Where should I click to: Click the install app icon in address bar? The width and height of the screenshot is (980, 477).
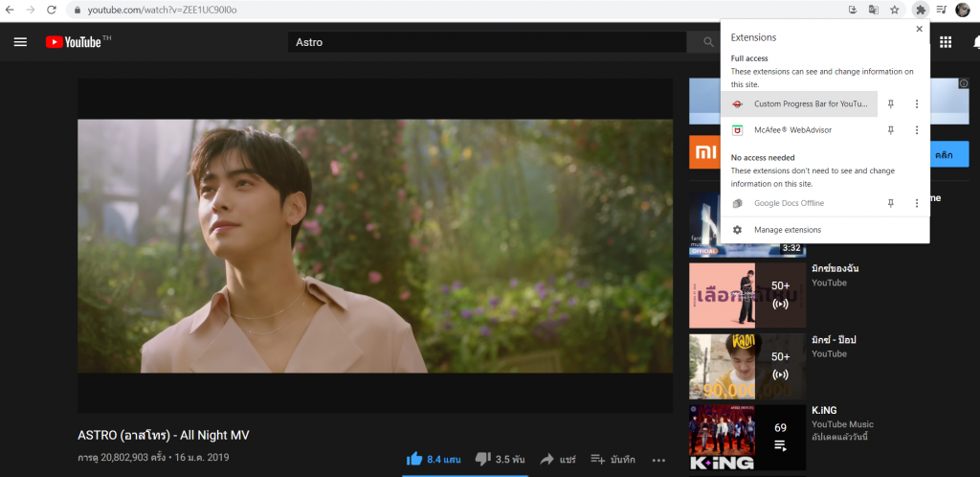[853, 10]
